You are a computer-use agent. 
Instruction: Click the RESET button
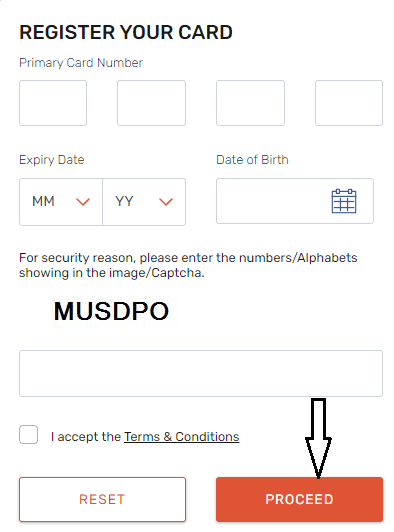coord(102,499)
